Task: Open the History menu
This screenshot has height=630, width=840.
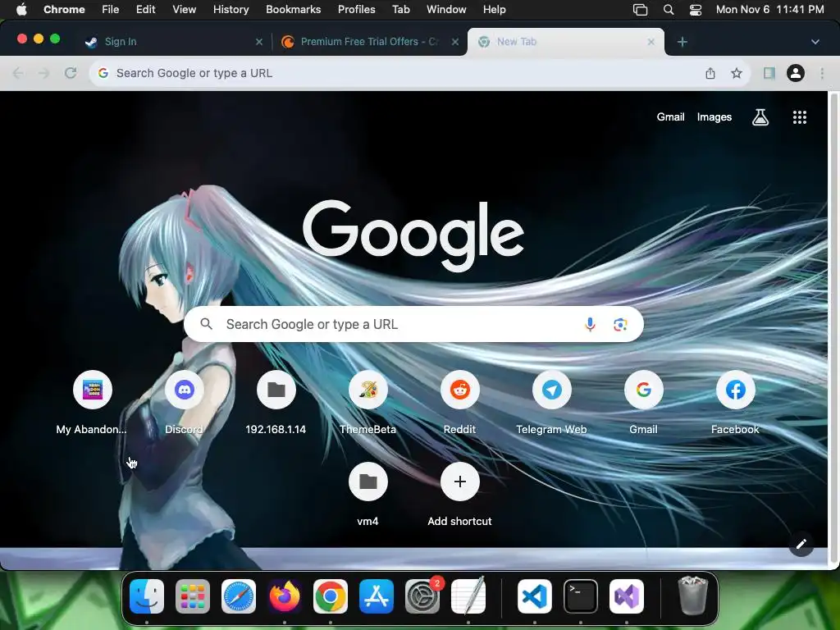Action: tap(231, 10)
